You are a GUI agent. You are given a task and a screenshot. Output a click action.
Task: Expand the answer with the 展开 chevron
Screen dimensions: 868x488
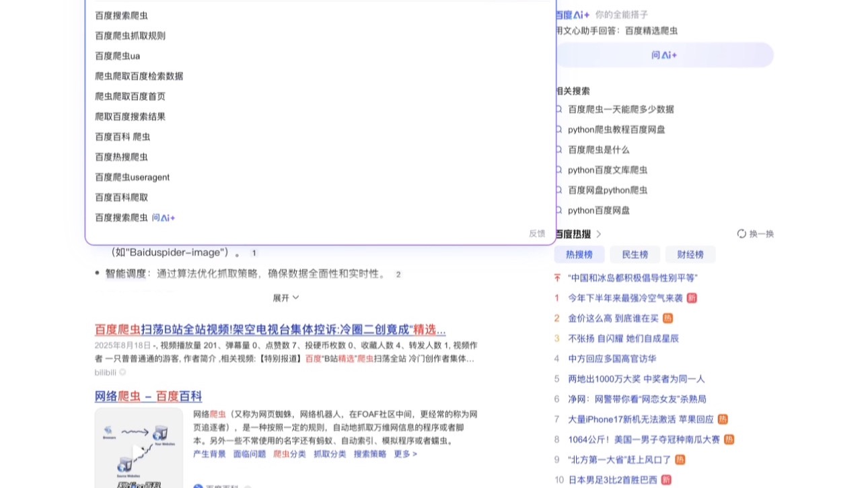(x=286, y=298)
